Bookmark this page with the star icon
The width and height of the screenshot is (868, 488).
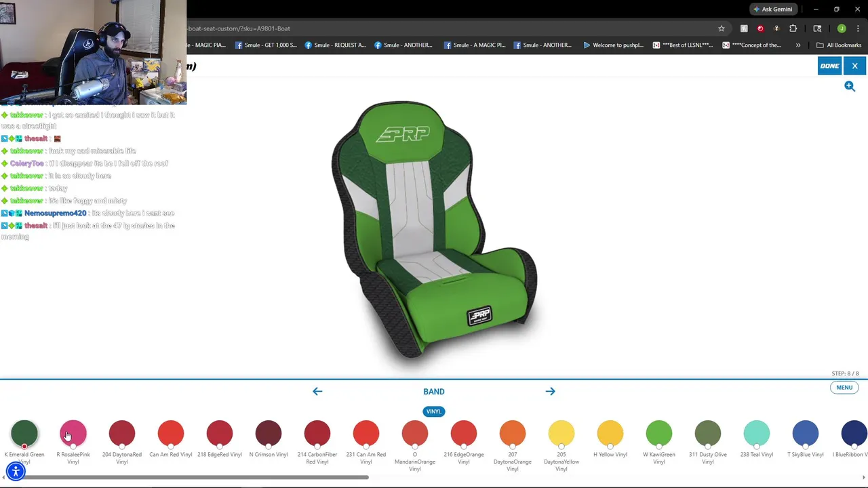[722, 28]
